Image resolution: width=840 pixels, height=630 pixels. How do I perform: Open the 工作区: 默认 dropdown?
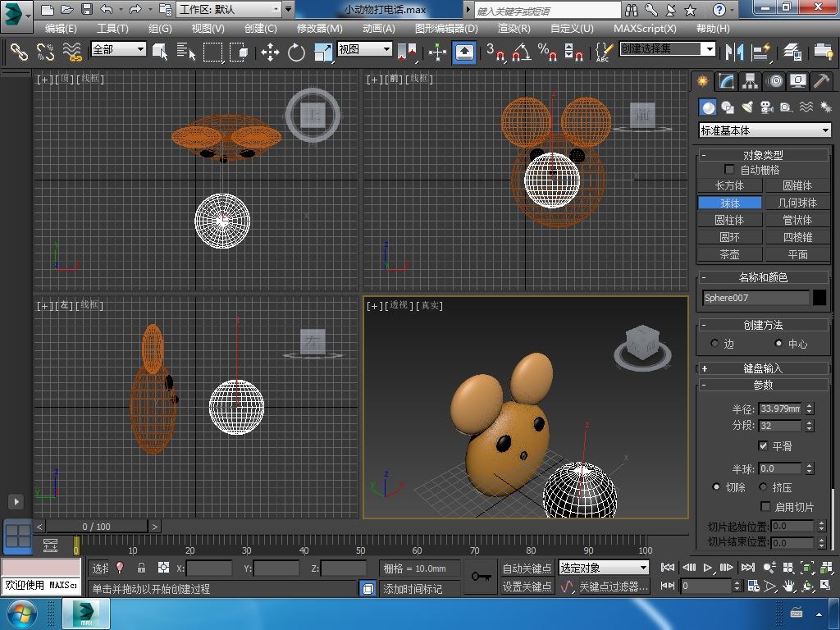click(x=230, y=9)
